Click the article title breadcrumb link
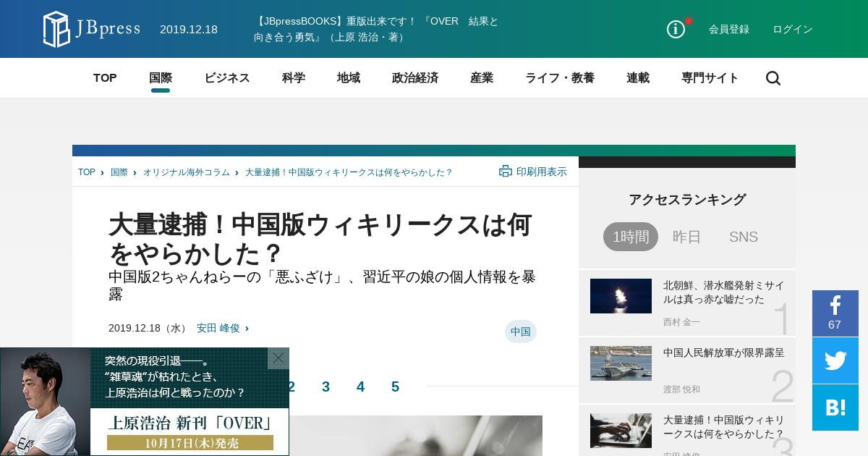This screenshot has height=456, width=868. (349, 172)
